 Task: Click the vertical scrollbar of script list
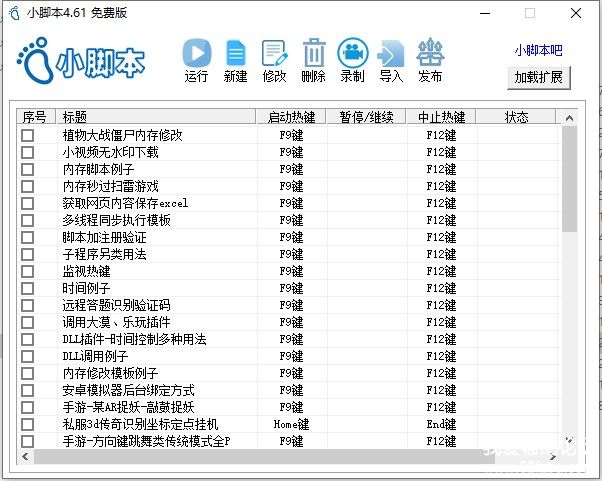point(569,180)
